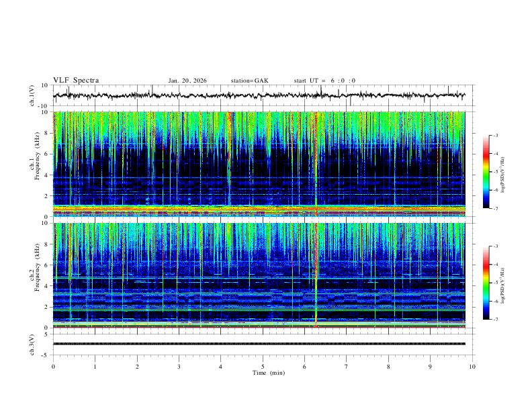Image resolution: width=532 pixels, height=411 pixels.
Task: Click the 'Time (min)' axis label
Action: [269, 373]
